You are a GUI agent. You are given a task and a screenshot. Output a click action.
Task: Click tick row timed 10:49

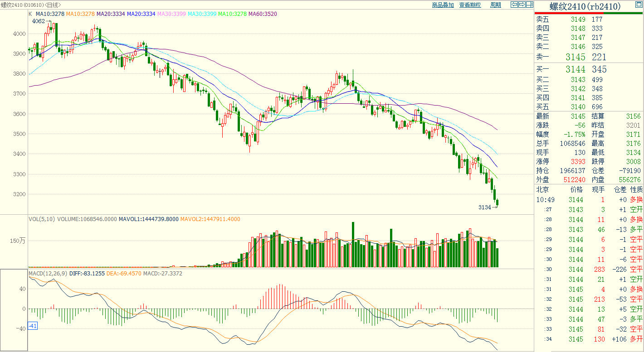coord(589,199)
